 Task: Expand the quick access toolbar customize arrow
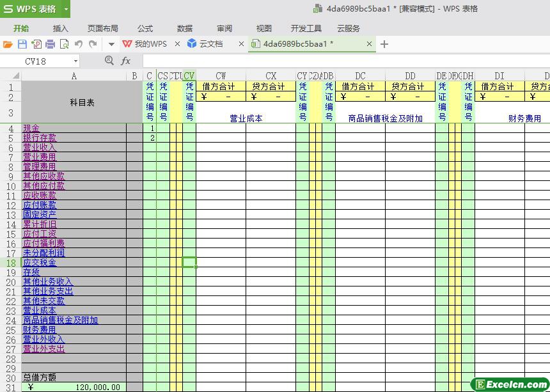click(x=111, y=44)
